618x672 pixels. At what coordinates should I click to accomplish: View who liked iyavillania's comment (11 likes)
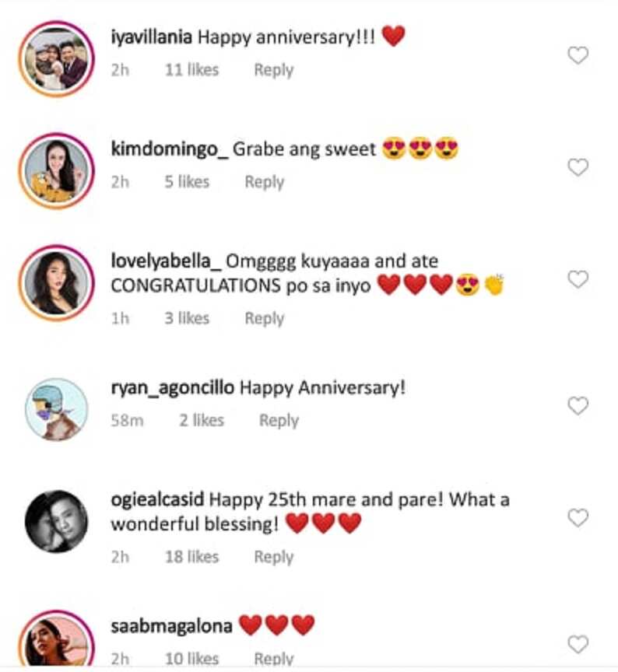(191, 70)
